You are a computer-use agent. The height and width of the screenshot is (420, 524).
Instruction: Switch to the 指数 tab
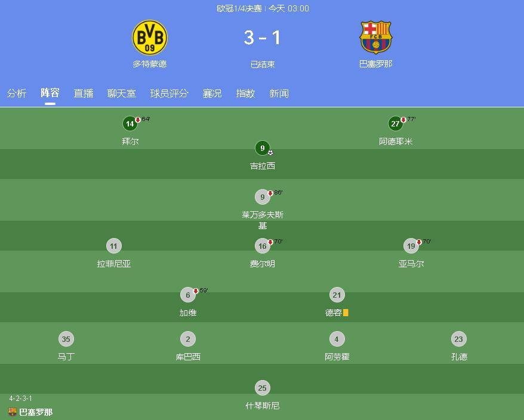tap(245, 93)
